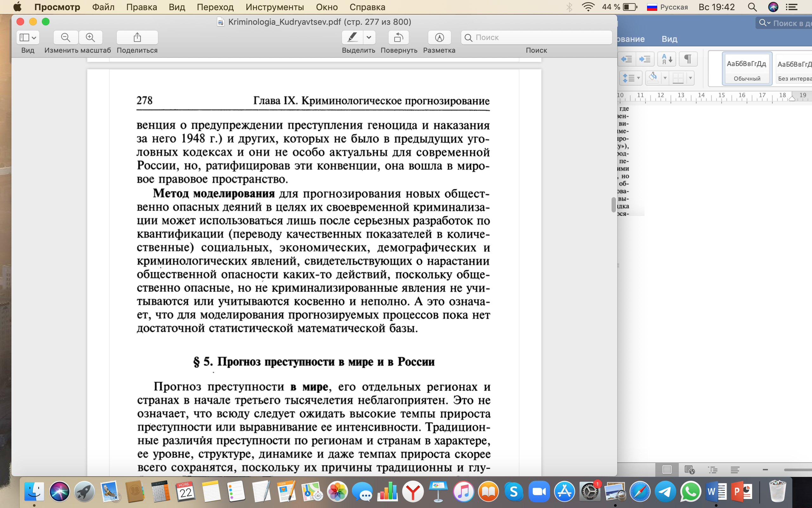The image size is (812, 508).
Task: Apply the Без интервала style in Word
Action: pos(794,69)
